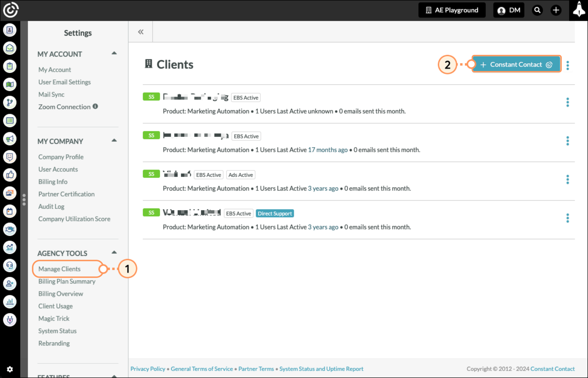Open System Status in Agency Tools
The image size is (588, 378).
point(57,331)
